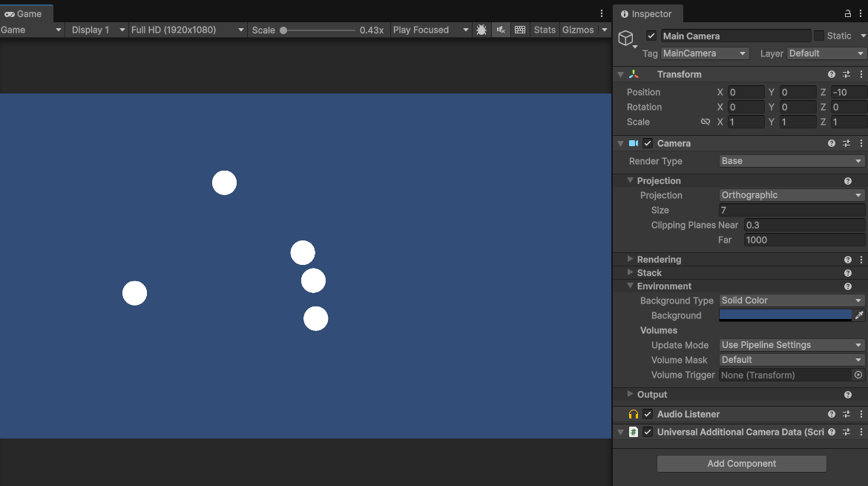Collapse the Transform component
Image resolution: width=868 pixels, height=486 pixels.
point(620,74)
